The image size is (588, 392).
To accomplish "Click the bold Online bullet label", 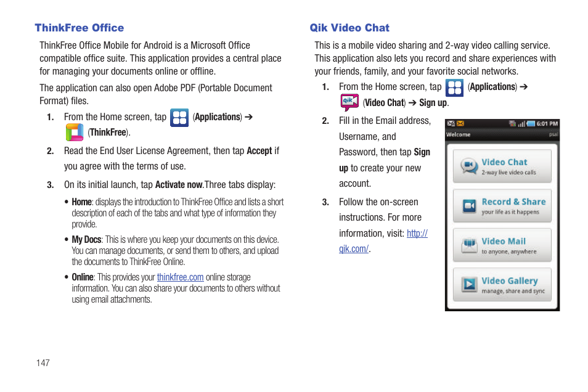I will point(83,277).
